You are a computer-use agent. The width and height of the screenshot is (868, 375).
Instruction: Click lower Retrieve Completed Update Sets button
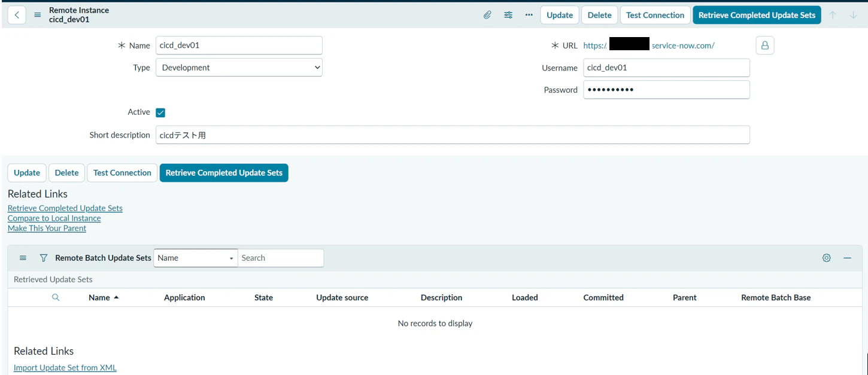tap(224, 173)
